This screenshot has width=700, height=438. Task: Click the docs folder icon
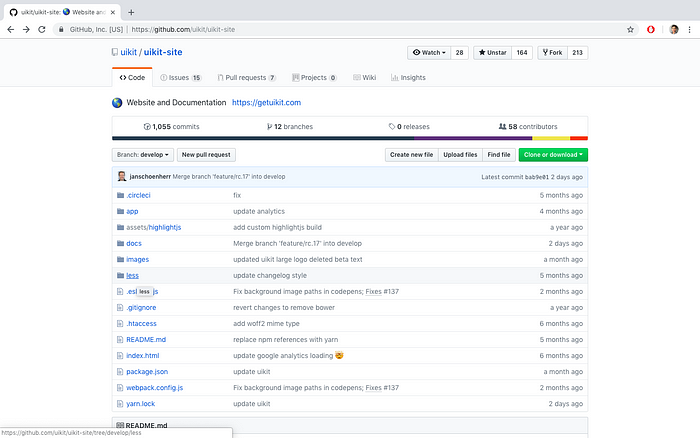[120, 243]
